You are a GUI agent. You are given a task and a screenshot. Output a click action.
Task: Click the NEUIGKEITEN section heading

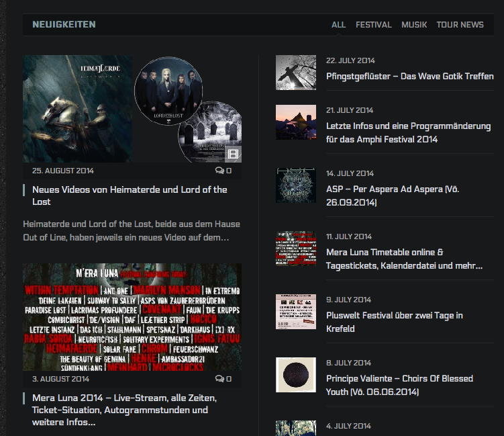(x=64, y=24)
